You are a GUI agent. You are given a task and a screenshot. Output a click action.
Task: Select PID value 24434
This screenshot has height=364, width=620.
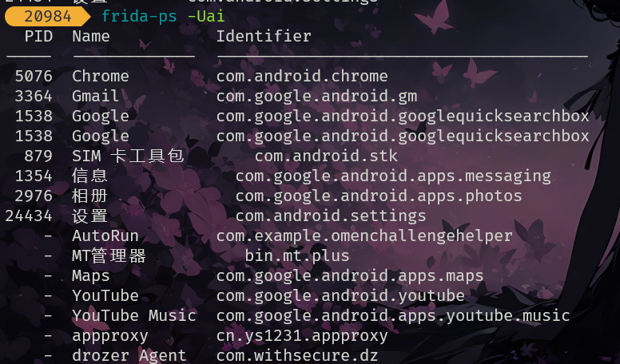tap(29, 216)
